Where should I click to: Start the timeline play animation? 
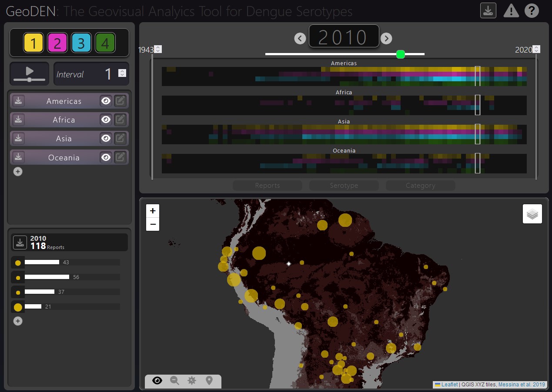point(30,71)
